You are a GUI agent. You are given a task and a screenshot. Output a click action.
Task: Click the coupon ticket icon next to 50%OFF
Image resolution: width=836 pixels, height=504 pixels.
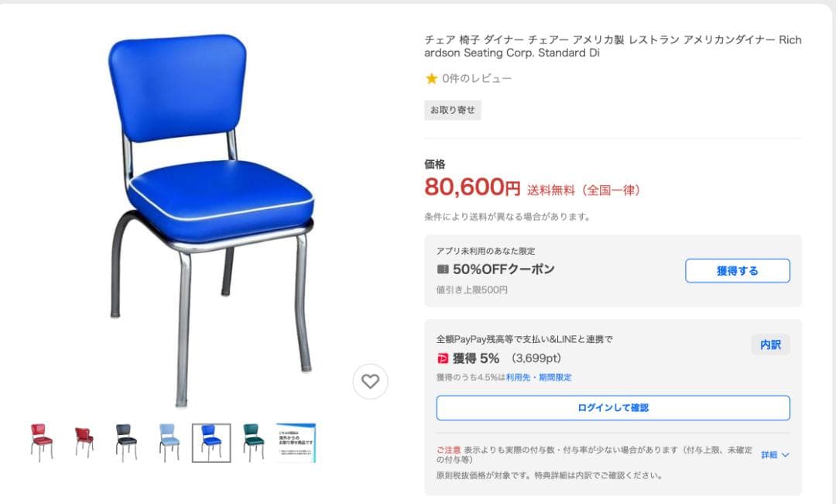pyautogui.click(x=441, y=270)
